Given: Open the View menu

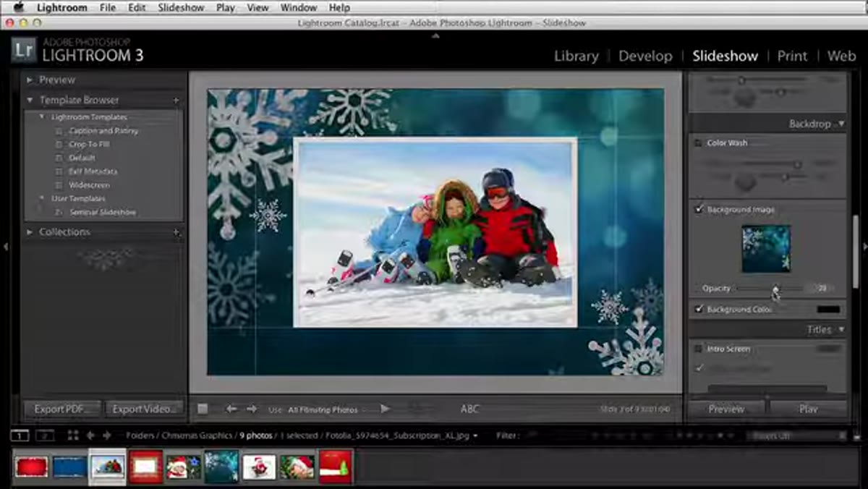Looking at the screenshot, I should pyautogui.click(x=258, y=8).
